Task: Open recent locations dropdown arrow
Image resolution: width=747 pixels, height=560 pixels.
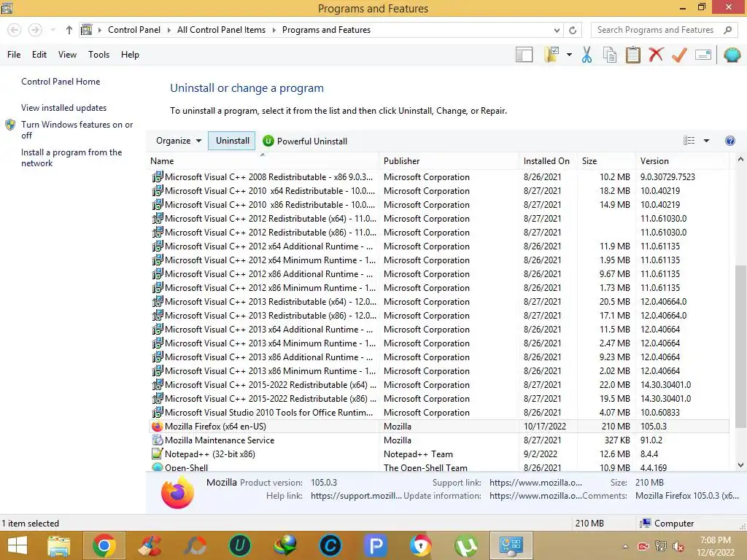Action: [53, 30]
